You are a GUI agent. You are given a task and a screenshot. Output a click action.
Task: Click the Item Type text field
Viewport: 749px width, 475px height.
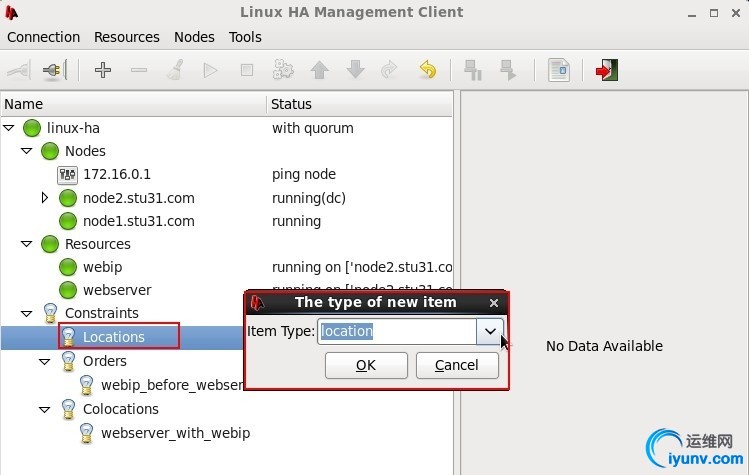tap(397, 331)
